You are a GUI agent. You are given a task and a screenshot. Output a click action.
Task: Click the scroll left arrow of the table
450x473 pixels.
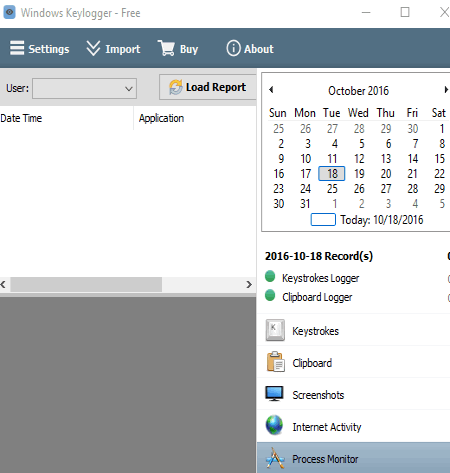[3, 284]
